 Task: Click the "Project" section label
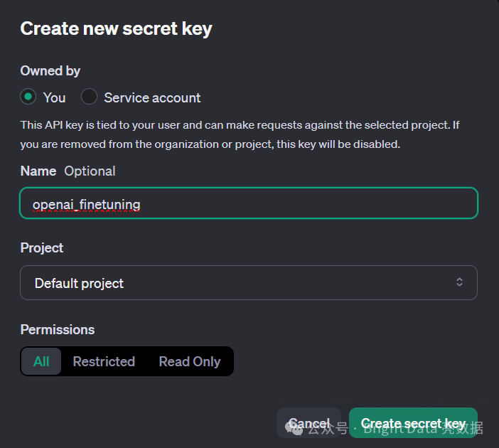[x=42, y=247]
